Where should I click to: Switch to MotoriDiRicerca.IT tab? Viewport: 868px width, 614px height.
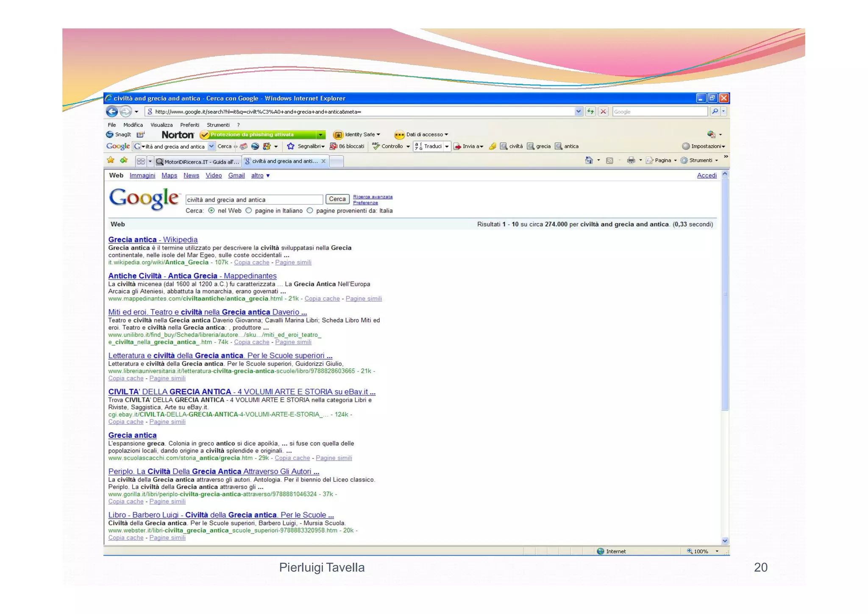pos(198,161)
